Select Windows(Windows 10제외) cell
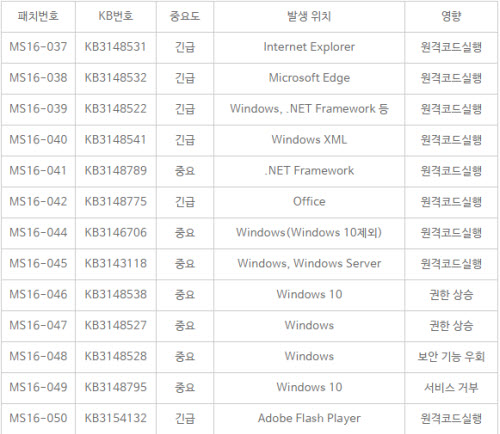Image resolution: width=500 pixels, height=434 pixels. 309,233
